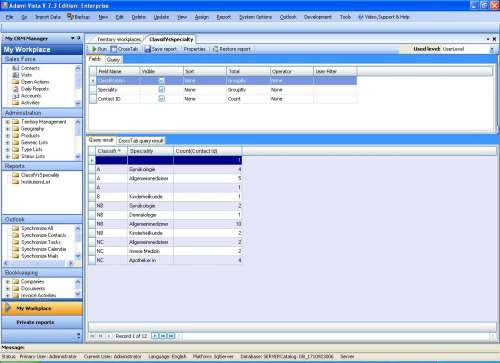Viewport: 500px width, 363px height.
Task: Click the CrossTab toolbar icon
Action: point(114,49)
